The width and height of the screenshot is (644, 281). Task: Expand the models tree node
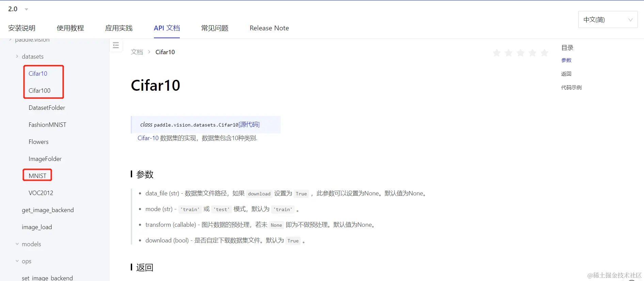tap(17, 244)
